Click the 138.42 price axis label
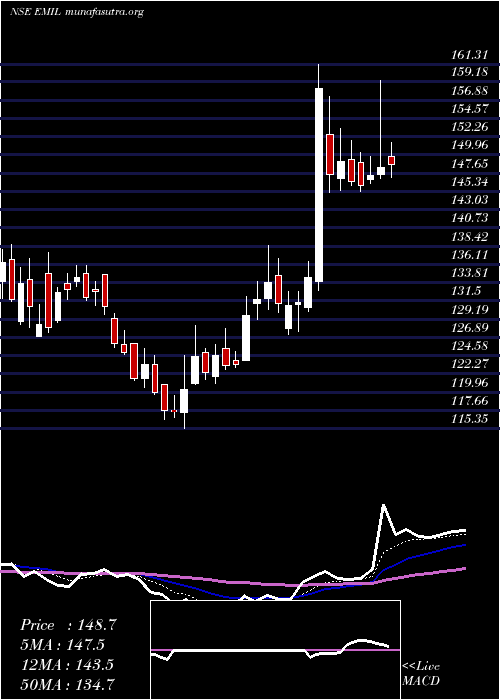Viewport: 500px width, 700px height. [x=470, y=237]
